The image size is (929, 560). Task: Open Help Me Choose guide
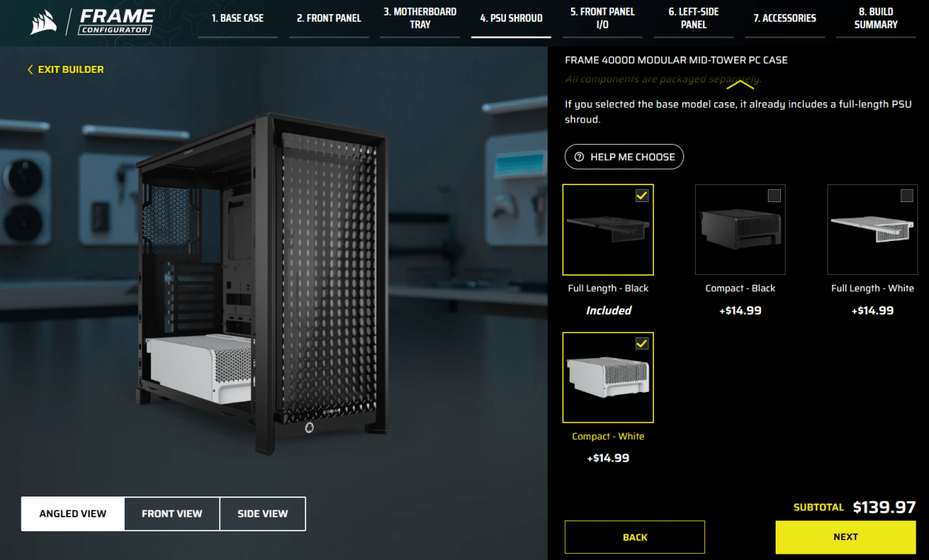coord(624,157)
